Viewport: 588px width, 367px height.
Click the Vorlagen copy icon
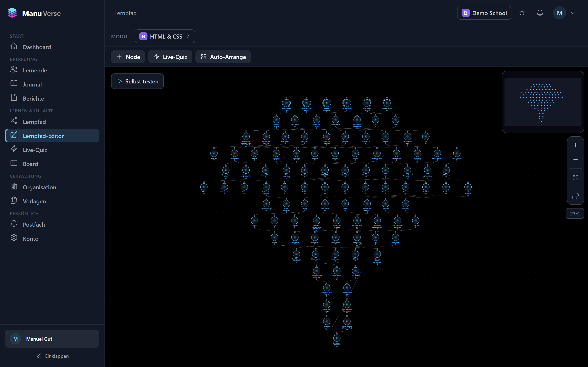[14, 200]
